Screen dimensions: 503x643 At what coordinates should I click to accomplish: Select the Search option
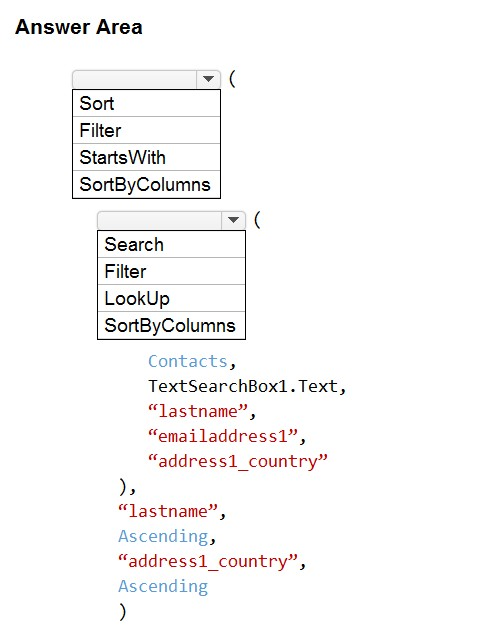coord(171,244)
